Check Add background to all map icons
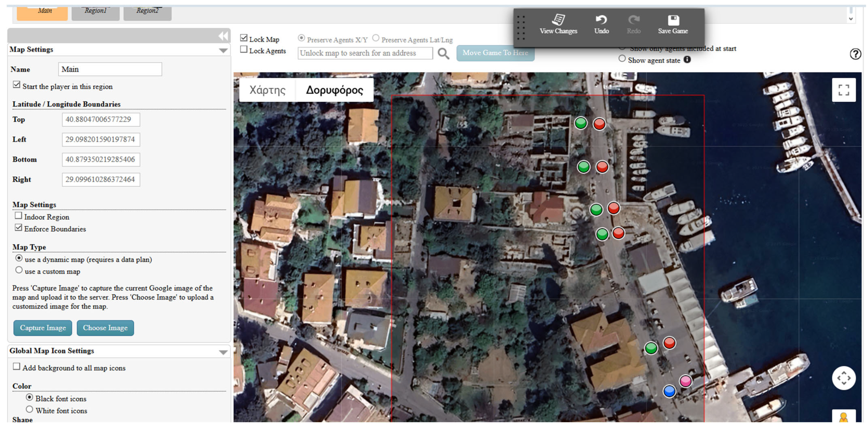Screen dimensions: 868x428 tap(16, 367)
